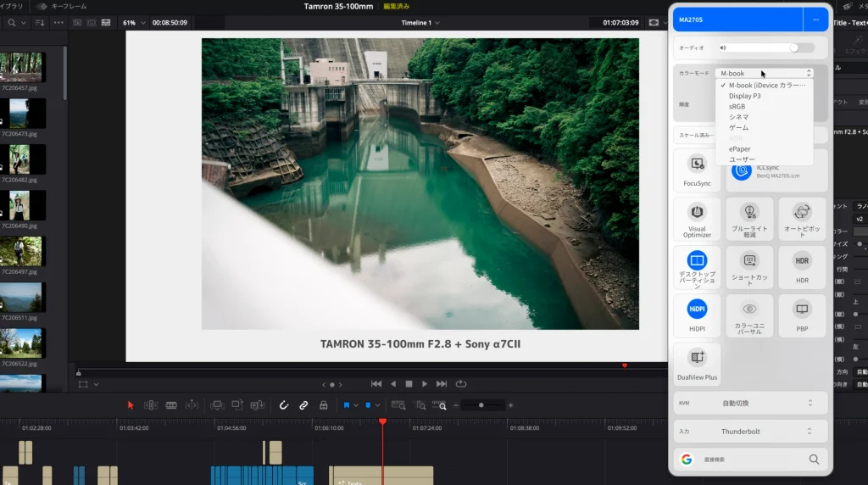Toggle デスクトップパーティション desktop partition

(697, 267)
